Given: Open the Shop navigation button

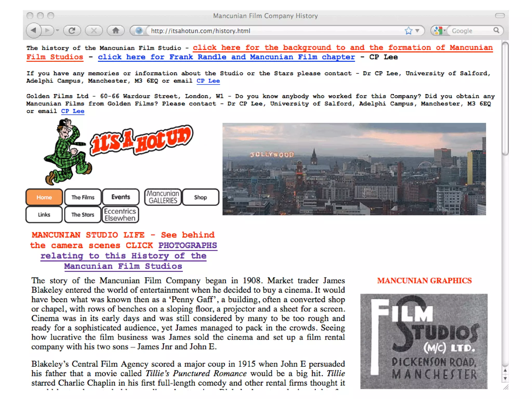Looking at the screenshot, I should [201, 197].
